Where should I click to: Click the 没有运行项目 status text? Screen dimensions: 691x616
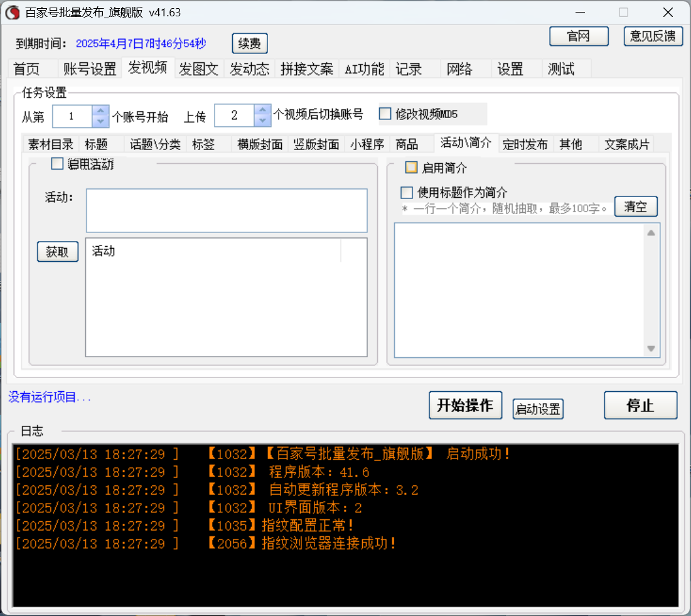pyautogui.click(x=50, y=397)
